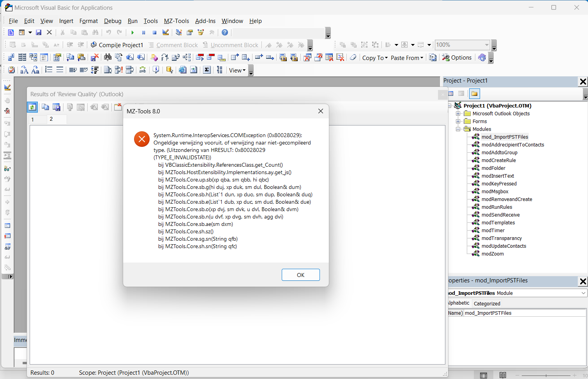Collapse the Project1 (VbaProject.OTM) tree node

(450, 106)
